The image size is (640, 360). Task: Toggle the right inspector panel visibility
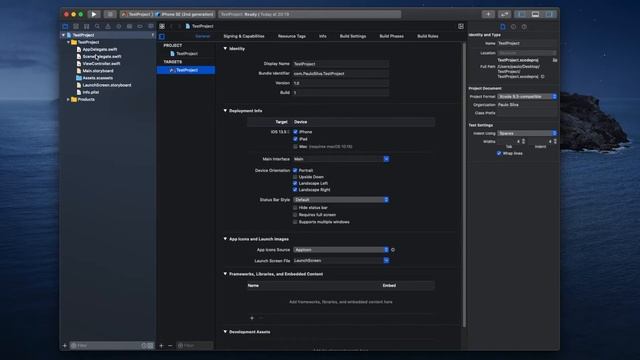(x=549, y=14)
